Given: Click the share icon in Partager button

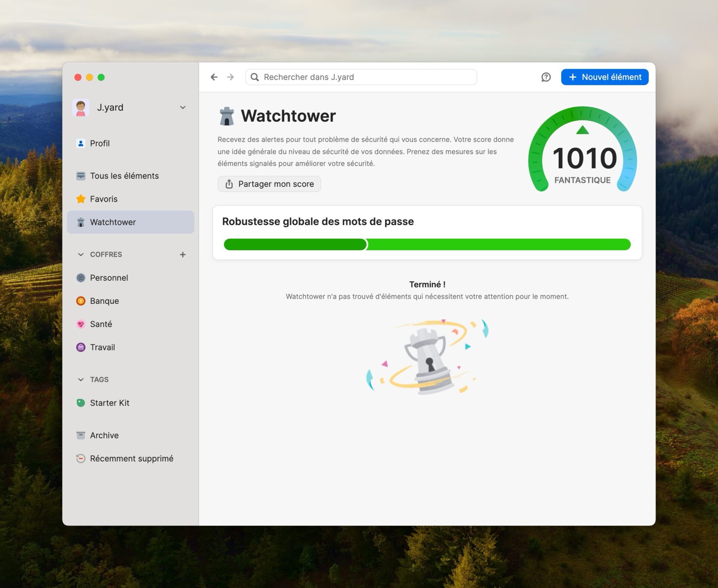Looking at the screenshot, I should click(x=229, y=184).
